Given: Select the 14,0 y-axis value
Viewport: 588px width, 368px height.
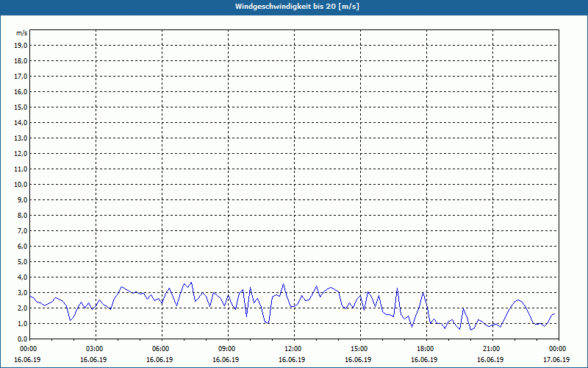Looking at the screenshot, I should click(22, 122).
